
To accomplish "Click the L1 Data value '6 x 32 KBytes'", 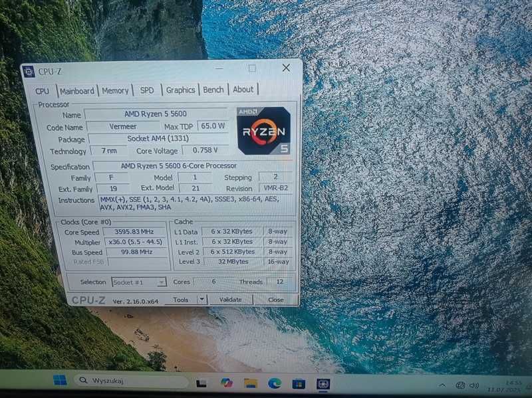I will click(x=231, y=231).
